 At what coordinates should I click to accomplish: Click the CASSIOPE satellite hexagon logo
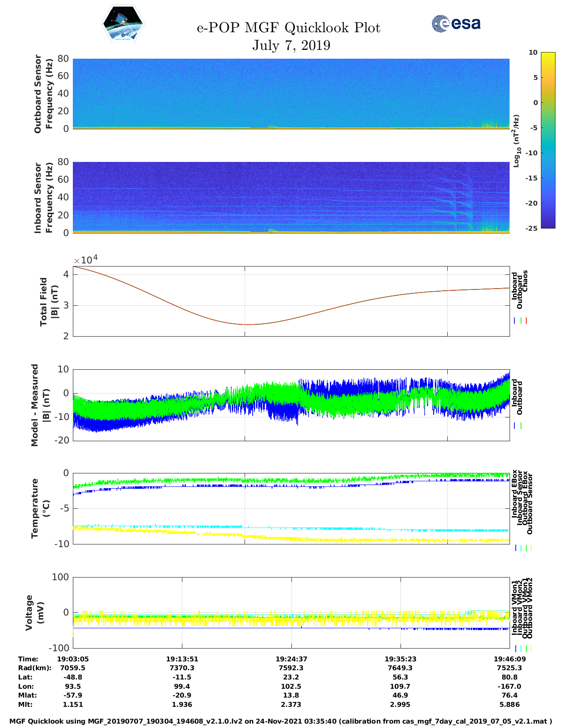(x=123, y=24)
